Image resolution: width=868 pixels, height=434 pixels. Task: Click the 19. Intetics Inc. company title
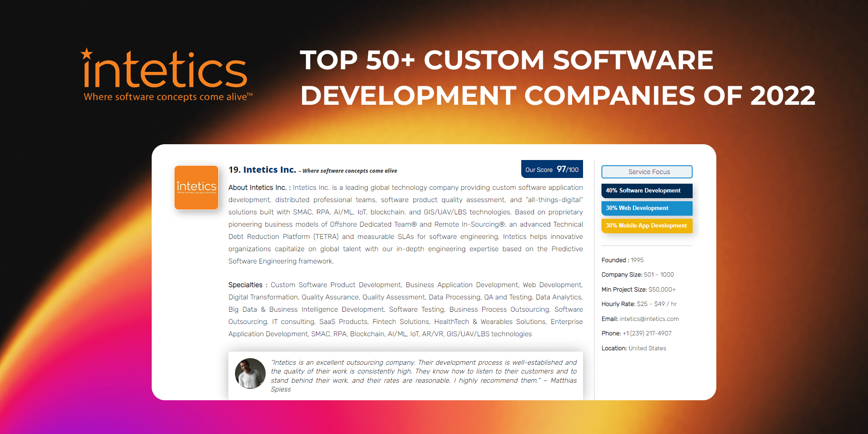click(262, 170)
